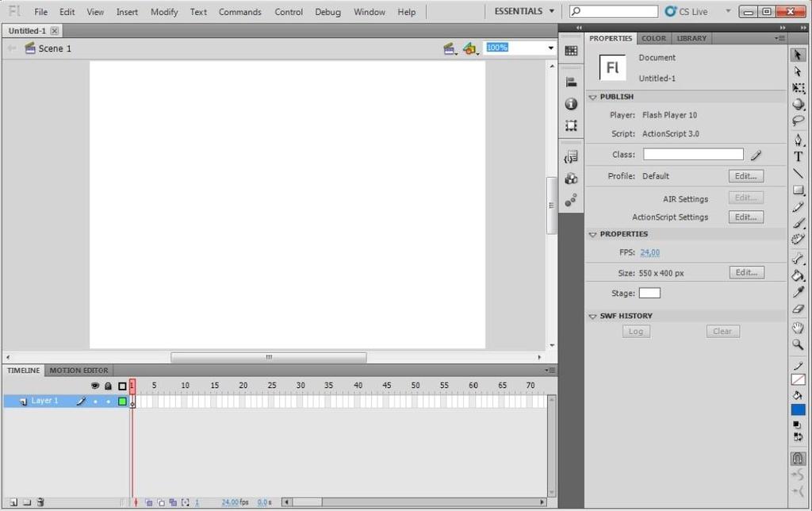Switch to the LIBRARY tab

click(x=691, y=38)
